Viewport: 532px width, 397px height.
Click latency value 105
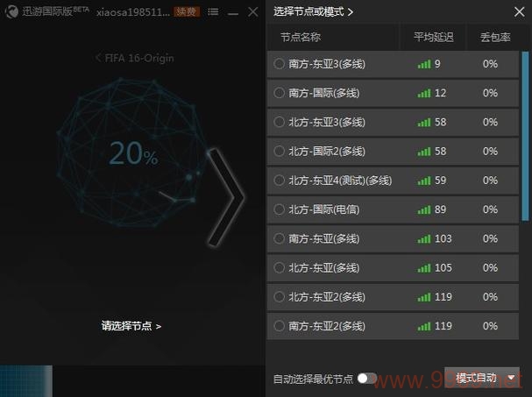pyautogui.click(x=443, y=267)
